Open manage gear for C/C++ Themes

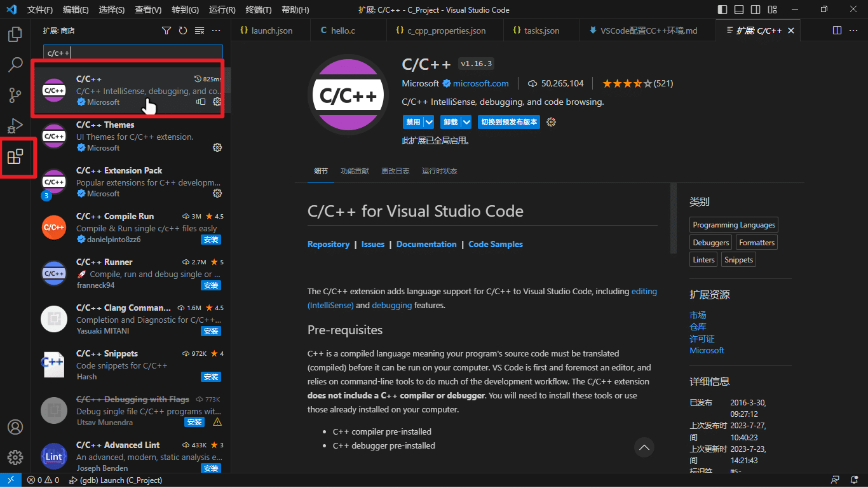[x=217, y=147]
